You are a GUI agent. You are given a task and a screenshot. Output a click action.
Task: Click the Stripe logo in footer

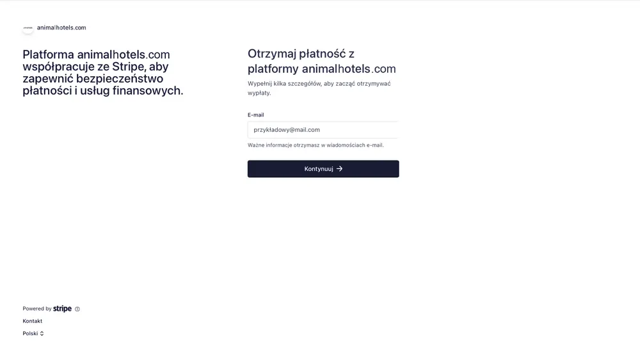point(63,308)
